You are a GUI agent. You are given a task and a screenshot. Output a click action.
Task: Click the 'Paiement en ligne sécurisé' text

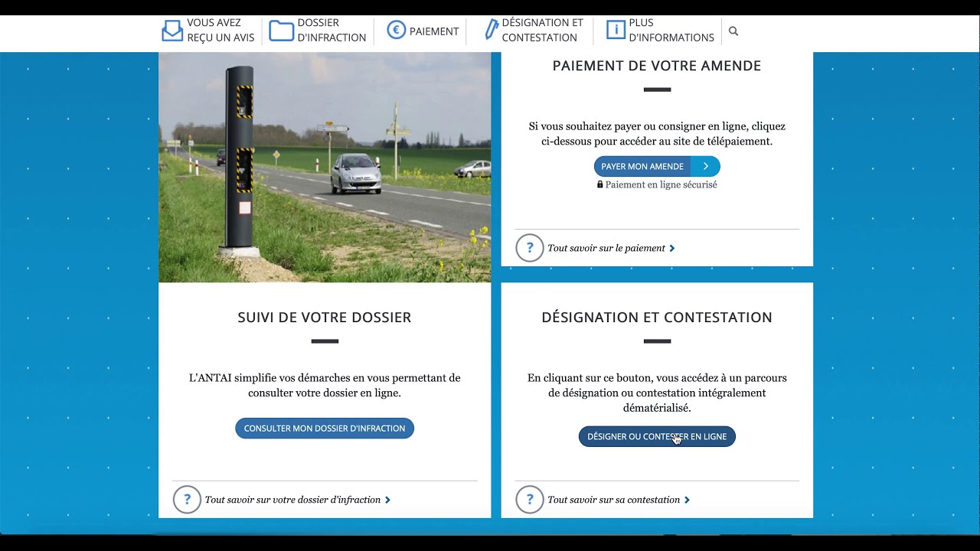661,184
